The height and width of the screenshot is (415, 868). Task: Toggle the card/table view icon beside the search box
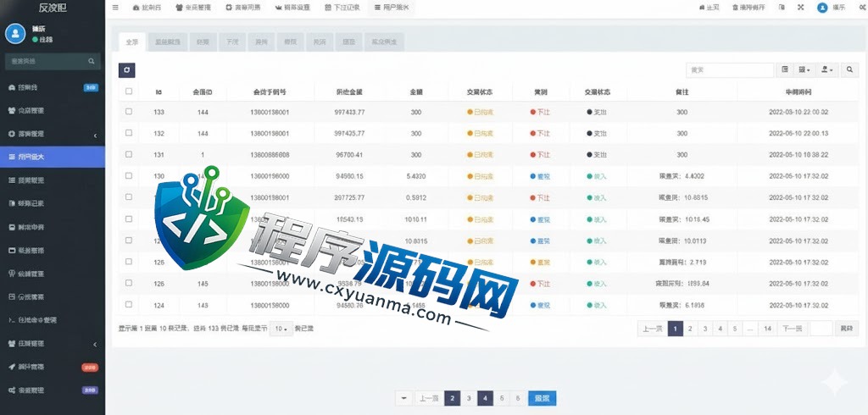pos(785,69)
